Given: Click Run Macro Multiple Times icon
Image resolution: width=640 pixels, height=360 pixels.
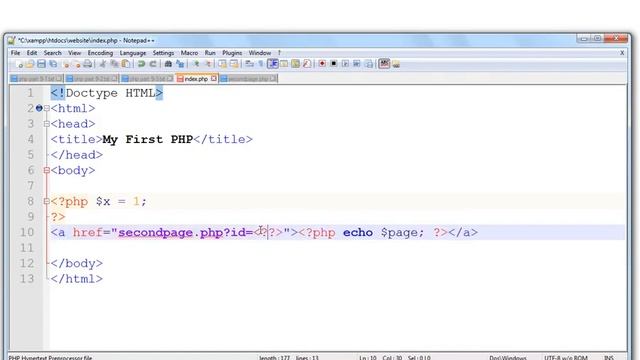Looking at the screenshot, I should coord(357,64).
